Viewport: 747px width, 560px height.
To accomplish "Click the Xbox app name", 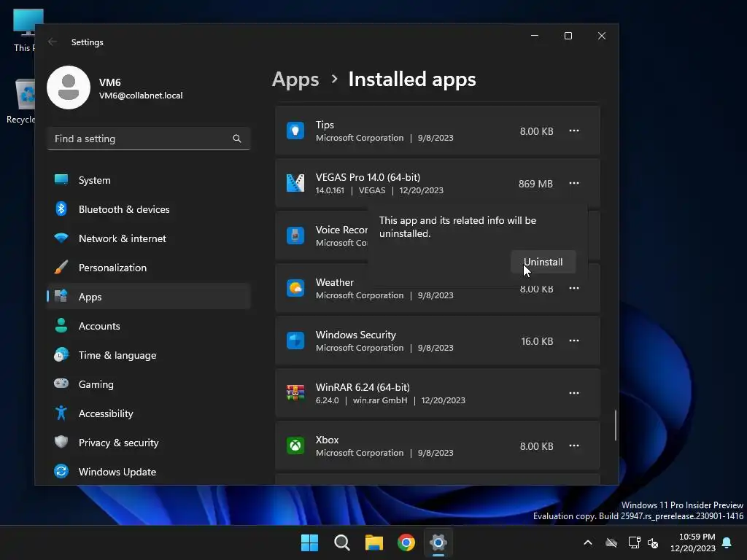I will 328,440.
